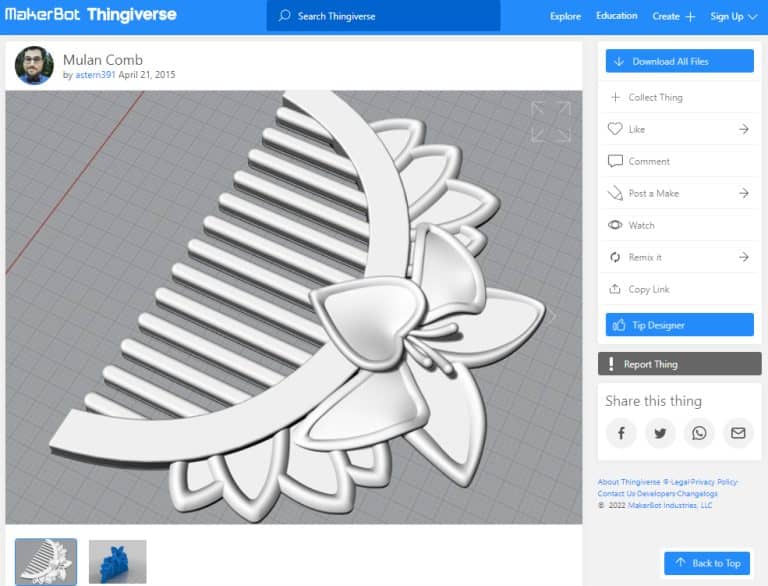Click the download arrow icon
Screen dimensions: 768x586
[619, 61]
